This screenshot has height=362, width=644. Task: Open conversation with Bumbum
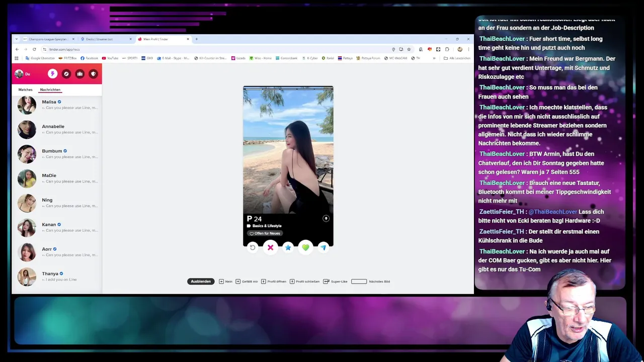pyautogui.click(x=57, y=154)
